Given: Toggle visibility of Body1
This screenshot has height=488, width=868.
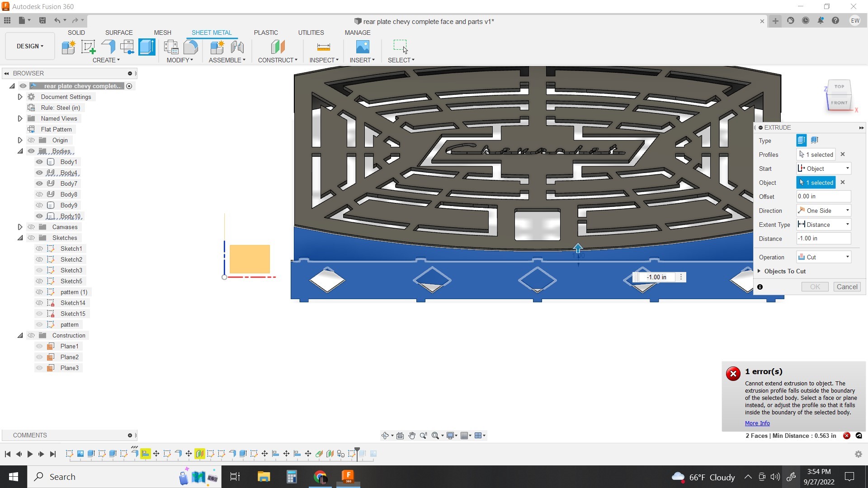Looking at the screenshot, I should tap(39, 162).
